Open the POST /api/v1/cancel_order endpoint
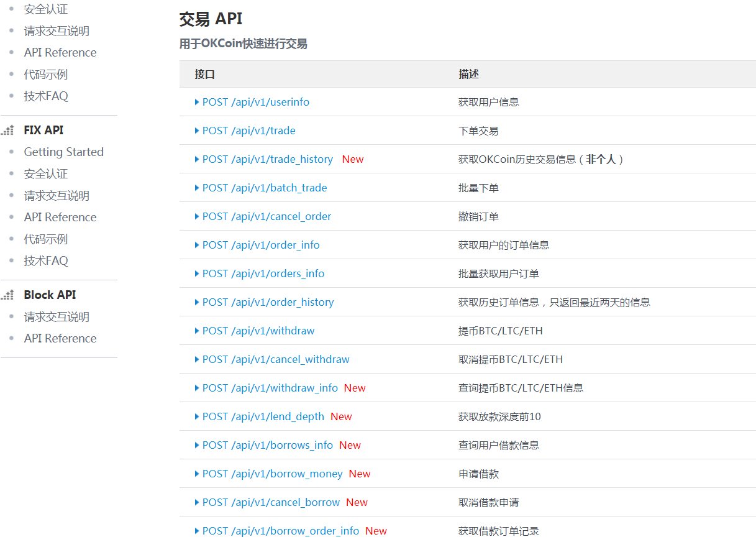Screen dimensions: 756x542 click(266, 216)
